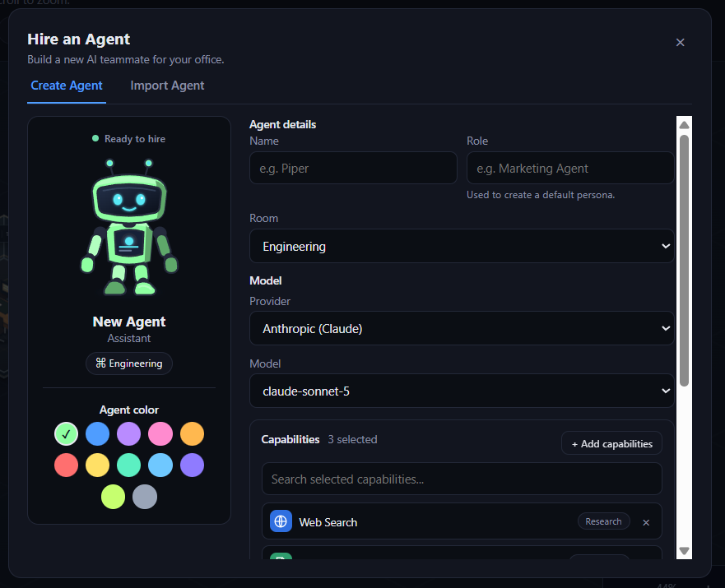This screenshot has width=725, height=588.
Task: Select the yellow agent color
Action: click(98, 465)
